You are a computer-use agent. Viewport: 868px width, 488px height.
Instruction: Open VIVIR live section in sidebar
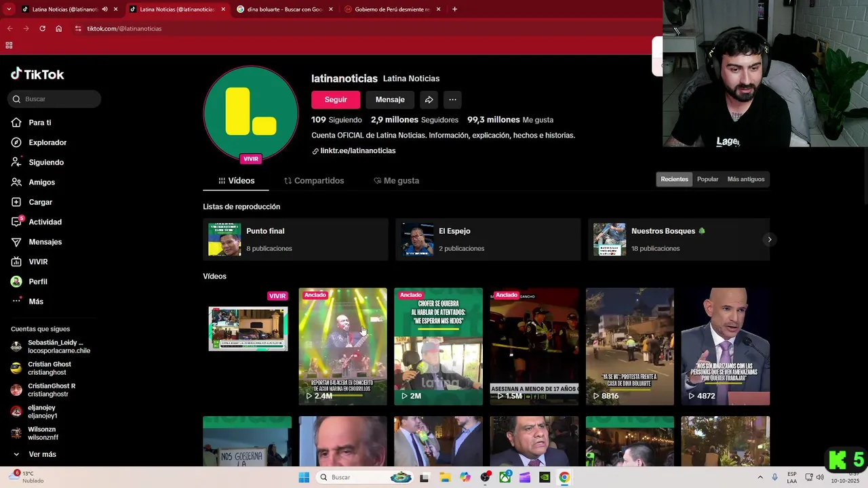(30, 262)
